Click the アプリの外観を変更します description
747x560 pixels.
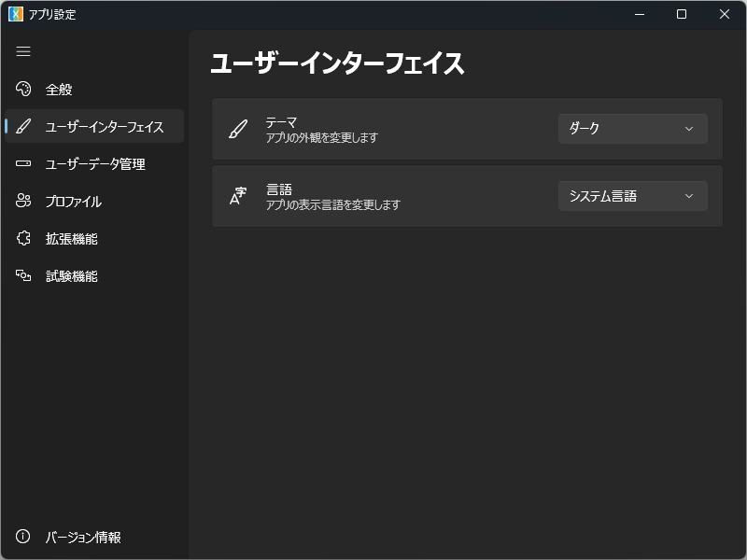(x=321, y=137)
